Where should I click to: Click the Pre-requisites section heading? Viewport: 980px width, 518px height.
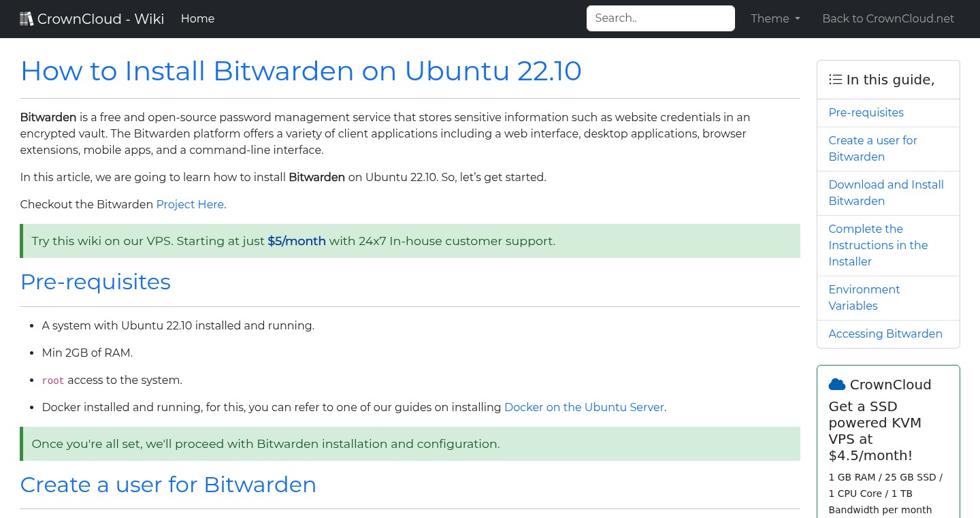(x=95, y=281)
